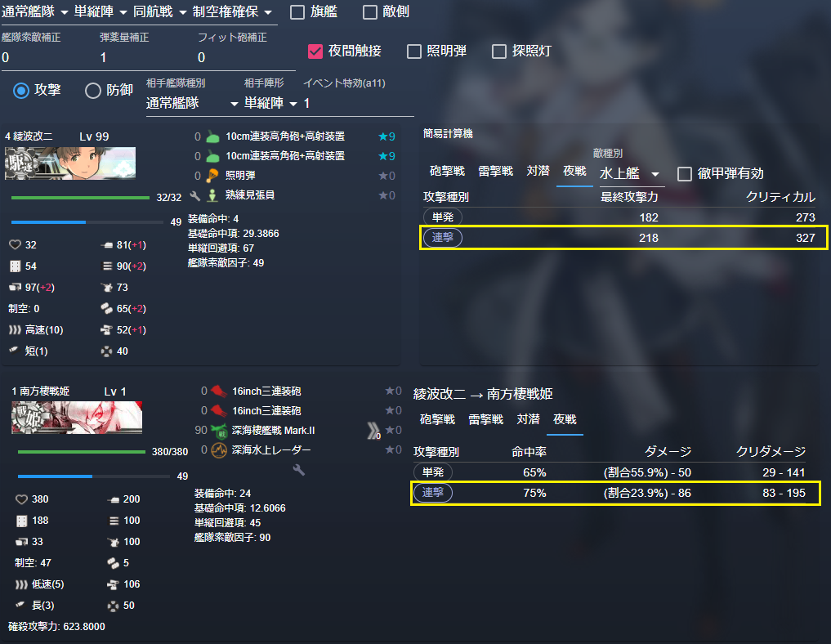831x644 pixels.
Task: Click the ★9 improvement star on second 10cm gun
Action: pos(386,156)
